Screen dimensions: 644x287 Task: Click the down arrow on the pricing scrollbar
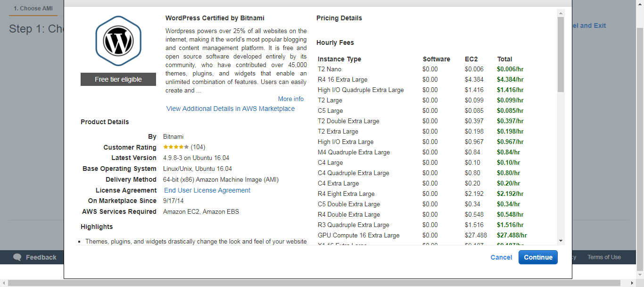click(x=560, y=239)
